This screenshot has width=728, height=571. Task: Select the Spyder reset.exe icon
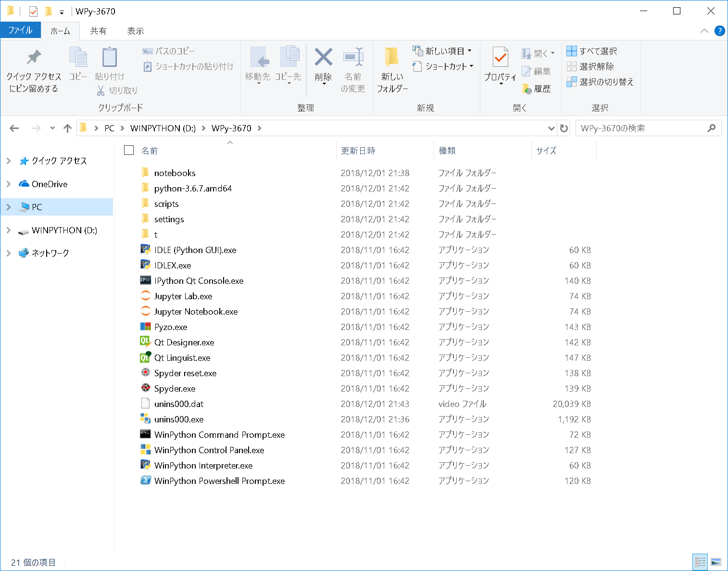(145, 373)
